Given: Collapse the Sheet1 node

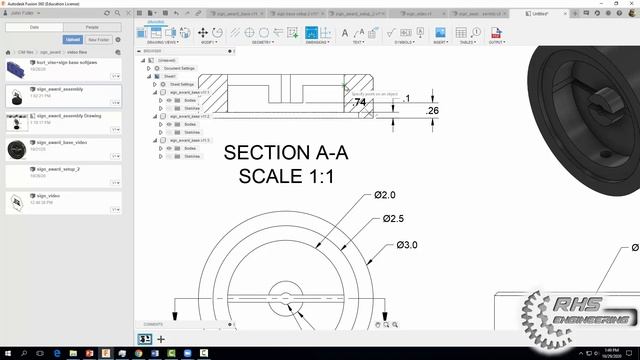Looking at the screenshot, I should [149, 76].
